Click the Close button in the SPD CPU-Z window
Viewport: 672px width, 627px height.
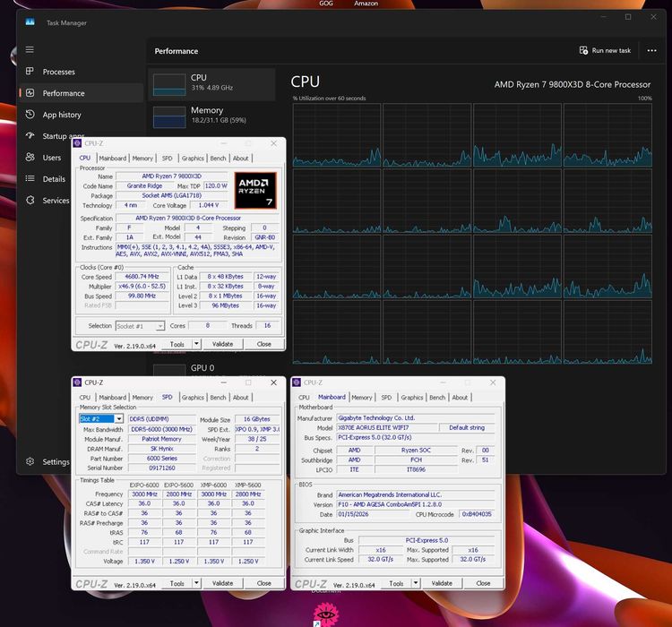click(x=264, y=583)
